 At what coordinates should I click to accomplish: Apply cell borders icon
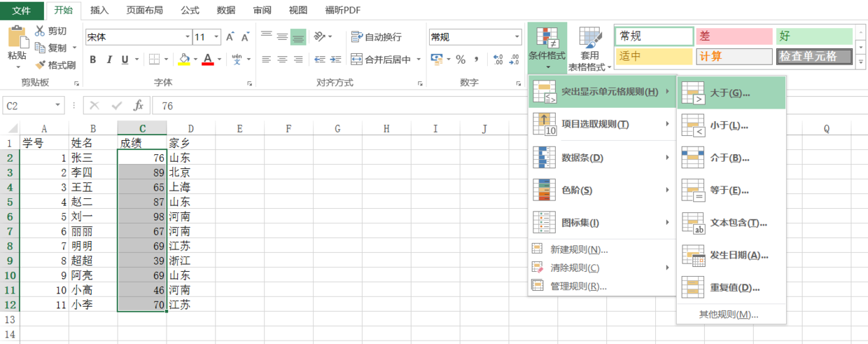tap(153, 60)
